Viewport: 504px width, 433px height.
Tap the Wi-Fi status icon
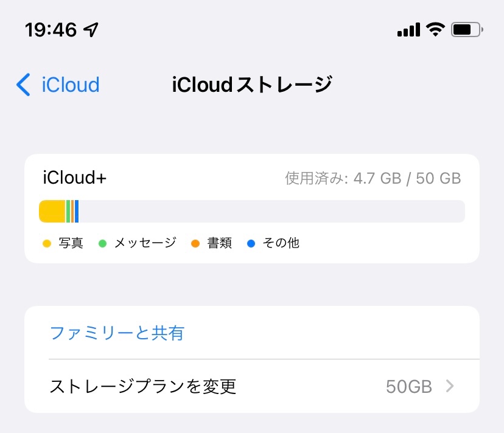(x=435, y=29)
